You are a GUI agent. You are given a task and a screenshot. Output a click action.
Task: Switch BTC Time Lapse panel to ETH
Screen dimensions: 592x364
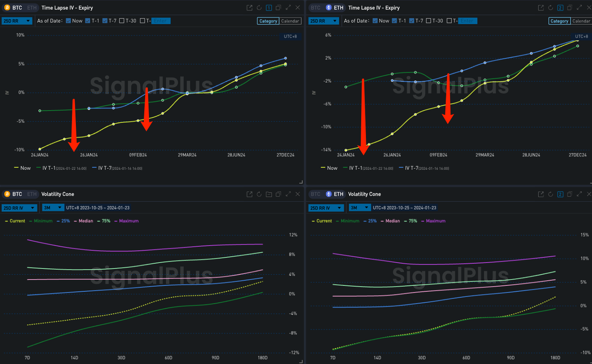coord(31,8)
